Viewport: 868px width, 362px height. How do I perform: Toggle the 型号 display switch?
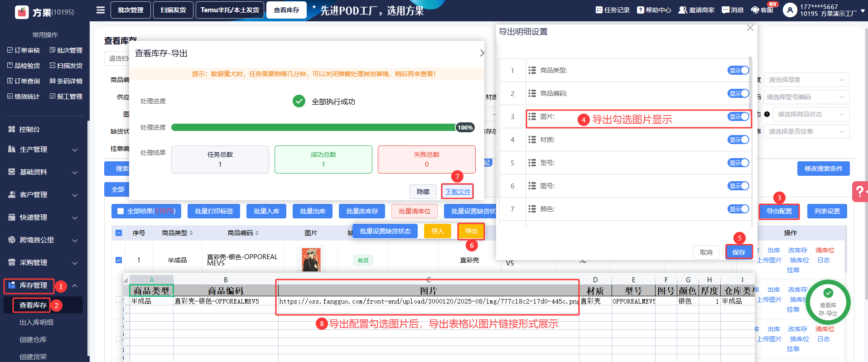point(738,163)
